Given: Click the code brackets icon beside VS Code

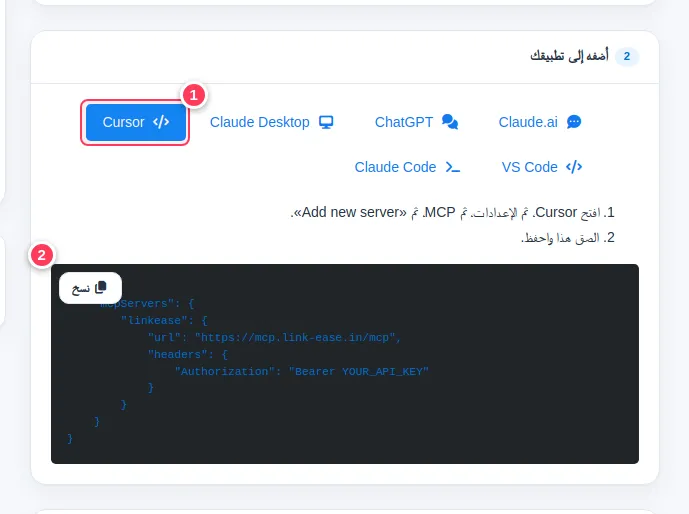Looking at the screenshot, I should click(574, 167).
